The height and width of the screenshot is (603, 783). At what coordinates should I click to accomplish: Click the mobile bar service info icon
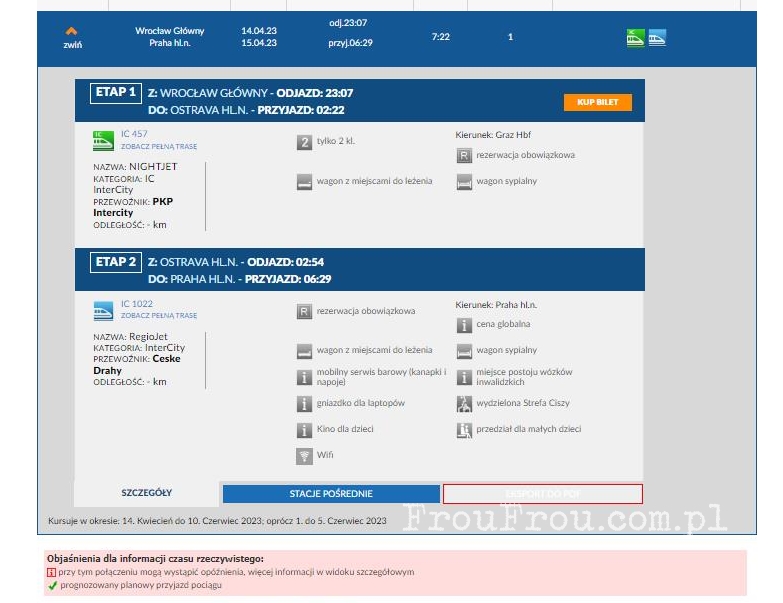click(x=305, y=377)
